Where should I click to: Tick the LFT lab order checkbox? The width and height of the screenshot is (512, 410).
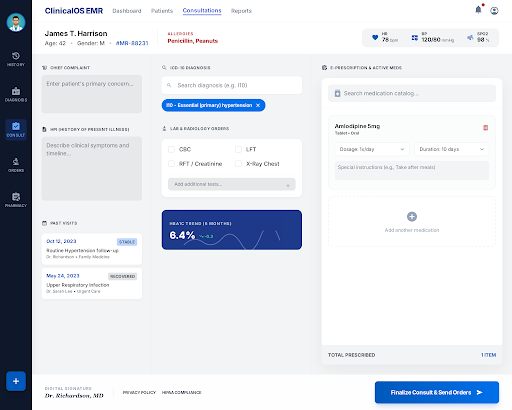coord(238,149)
